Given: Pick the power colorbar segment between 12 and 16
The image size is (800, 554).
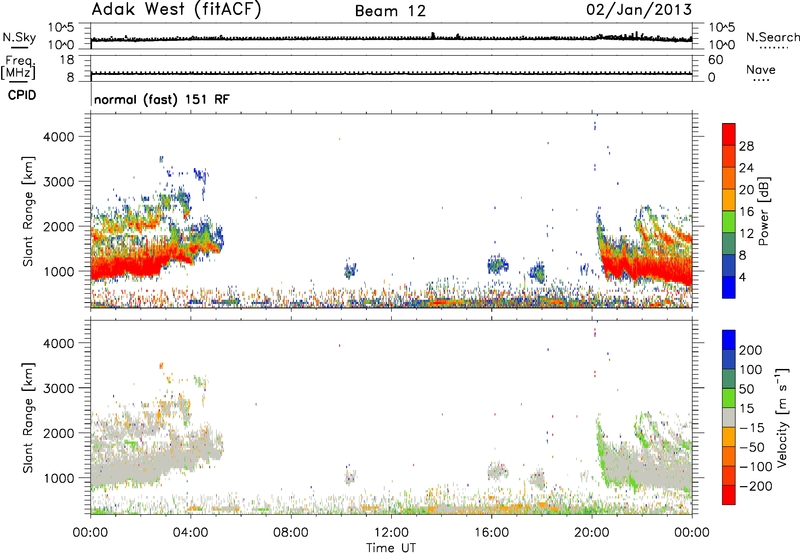Looking at the screenshot, I should coord(729,222).
